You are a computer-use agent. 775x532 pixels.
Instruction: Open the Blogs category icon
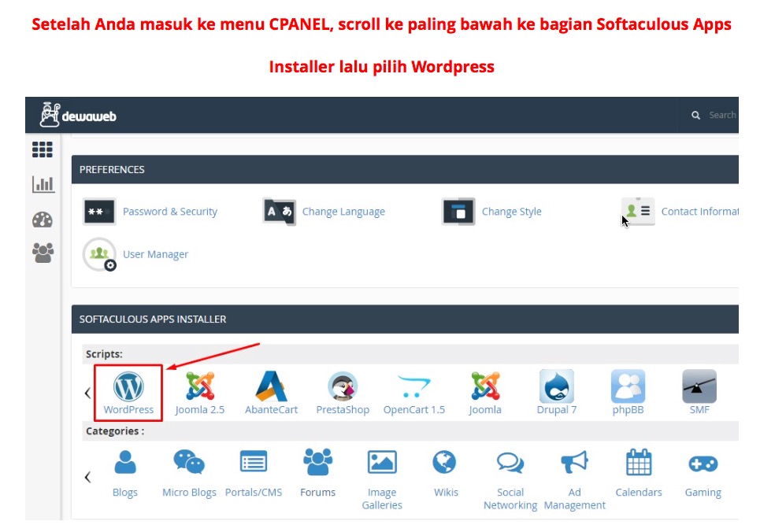(125, 462)
